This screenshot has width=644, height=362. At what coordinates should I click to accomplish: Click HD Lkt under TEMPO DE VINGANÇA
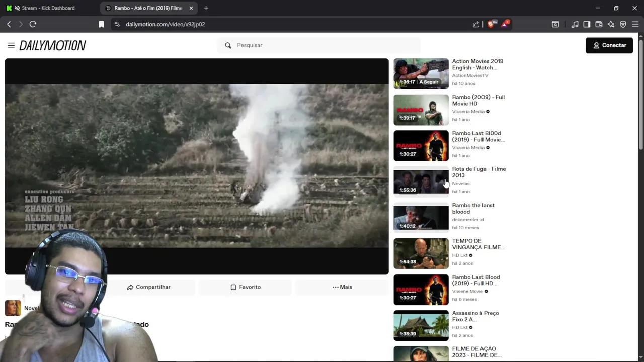[x=460, y=255]
